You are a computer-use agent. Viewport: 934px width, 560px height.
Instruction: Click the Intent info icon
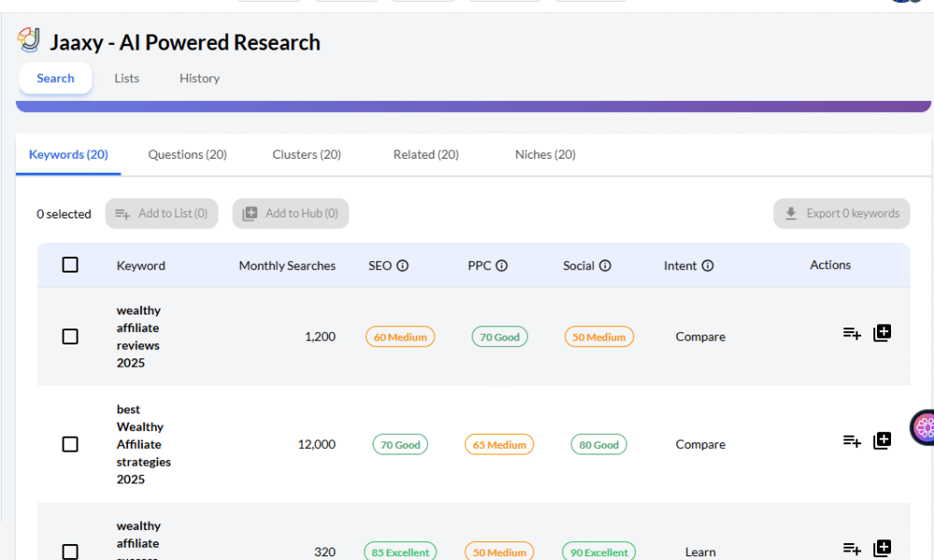click(x=708, y=266)
